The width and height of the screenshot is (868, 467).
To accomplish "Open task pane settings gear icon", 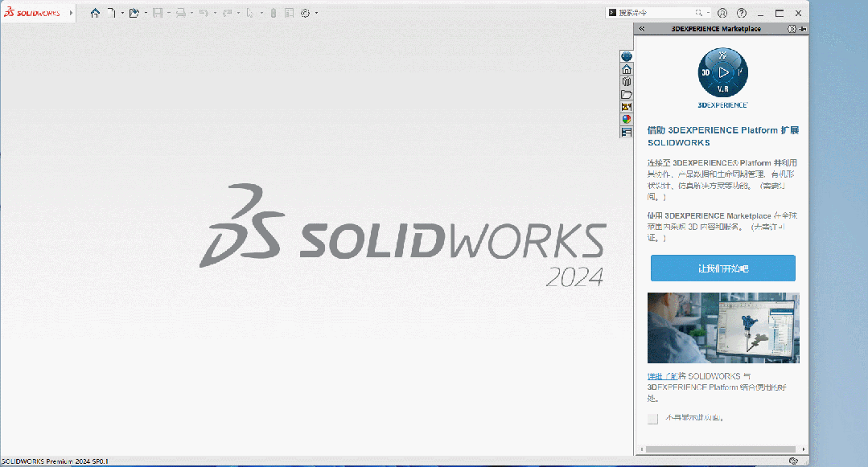I will point(792,29).
